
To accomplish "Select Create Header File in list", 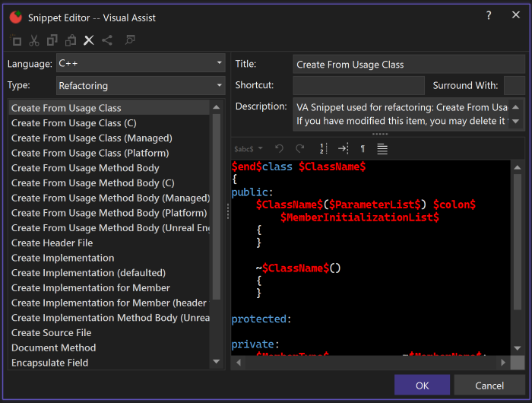I will (x=52, y=243).
